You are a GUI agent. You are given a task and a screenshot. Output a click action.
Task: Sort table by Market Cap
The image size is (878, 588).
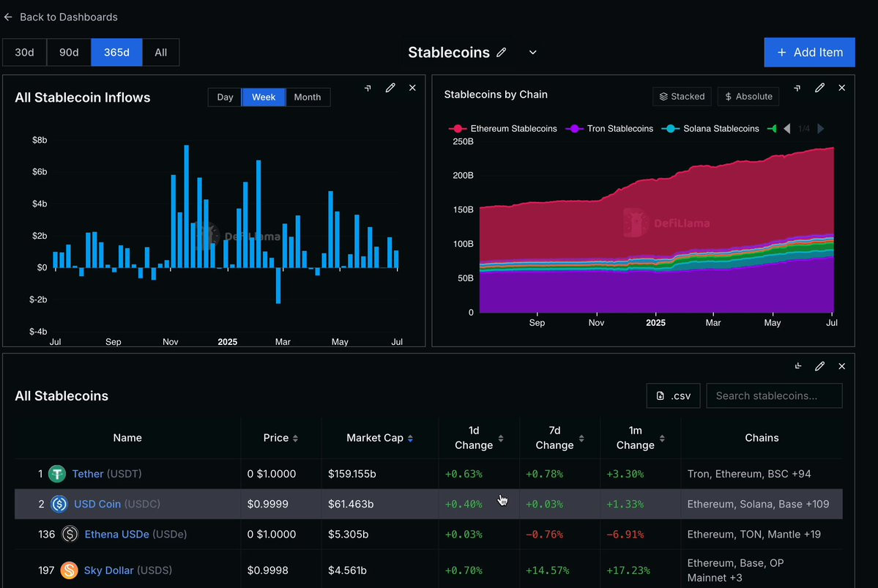click(379, 438)
